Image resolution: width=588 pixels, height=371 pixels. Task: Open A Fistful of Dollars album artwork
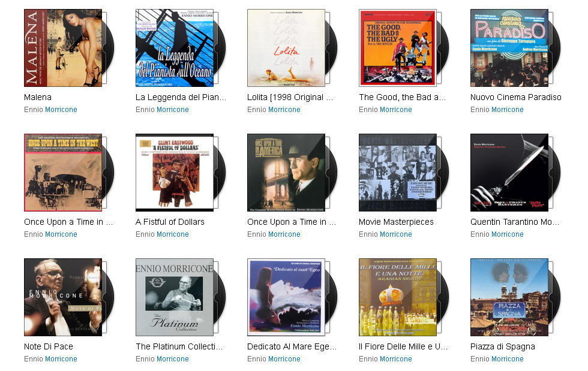[x=175, y=173]
